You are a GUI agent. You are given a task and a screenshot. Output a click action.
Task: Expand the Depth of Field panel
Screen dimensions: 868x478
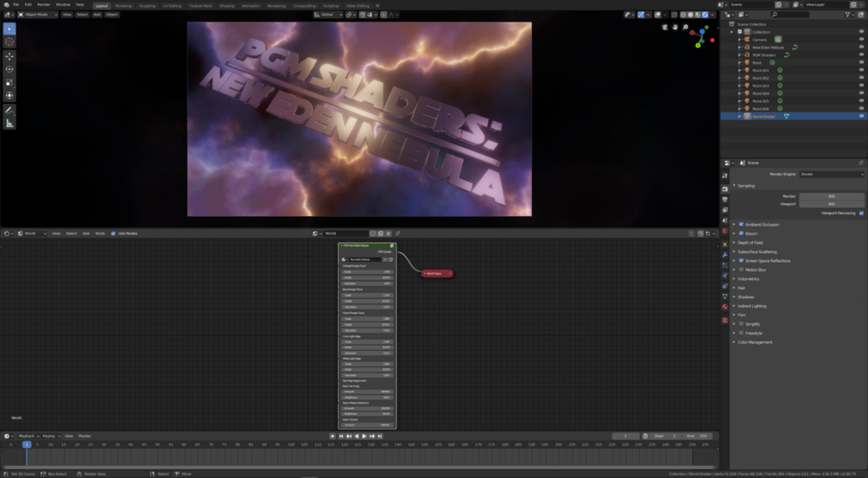coord(735,243)
